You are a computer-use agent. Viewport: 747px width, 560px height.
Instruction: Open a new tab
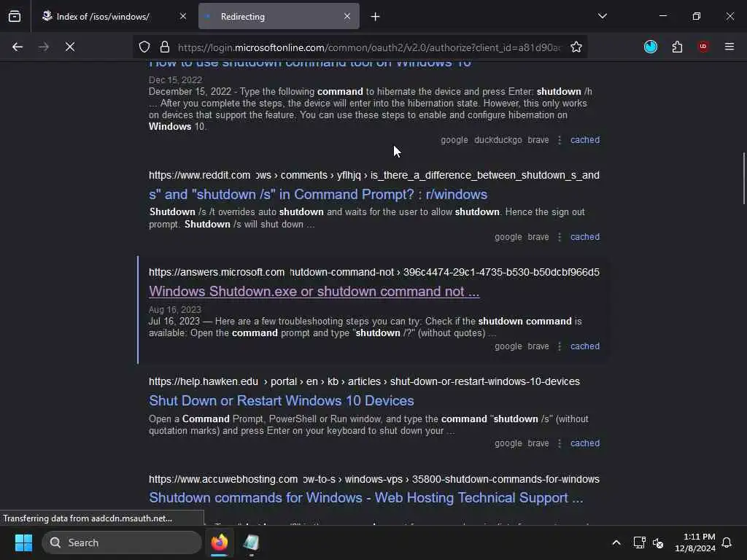point(376,17)
